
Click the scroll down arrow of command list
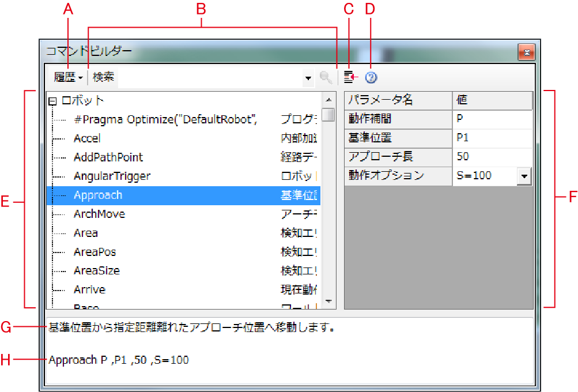tap(328, 301)
